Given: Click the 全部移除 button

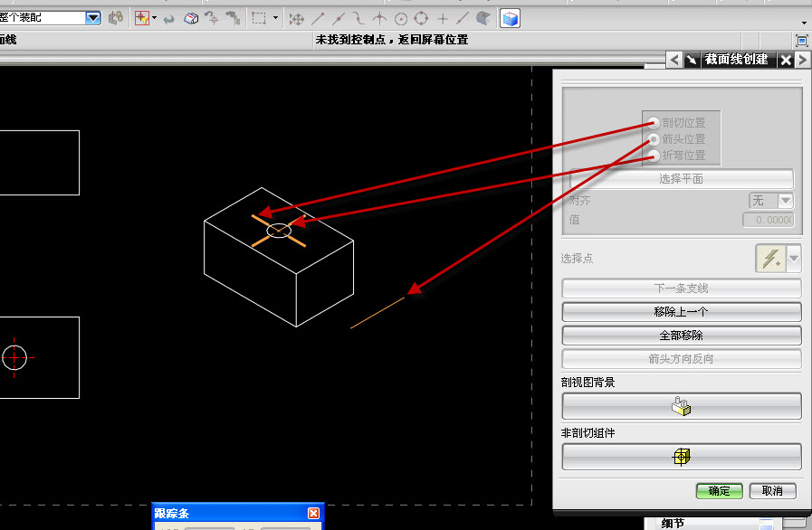Looking at the screenshot, I should (682, 336).
